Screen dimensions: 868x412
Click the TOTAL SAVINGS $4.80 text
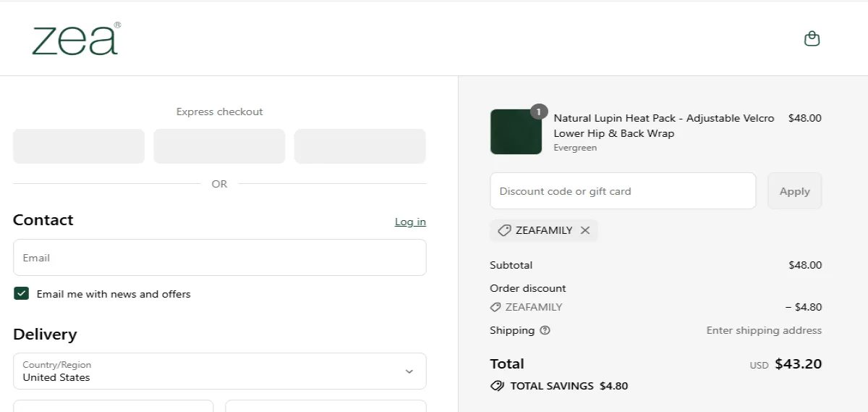(x=569, y=386)
